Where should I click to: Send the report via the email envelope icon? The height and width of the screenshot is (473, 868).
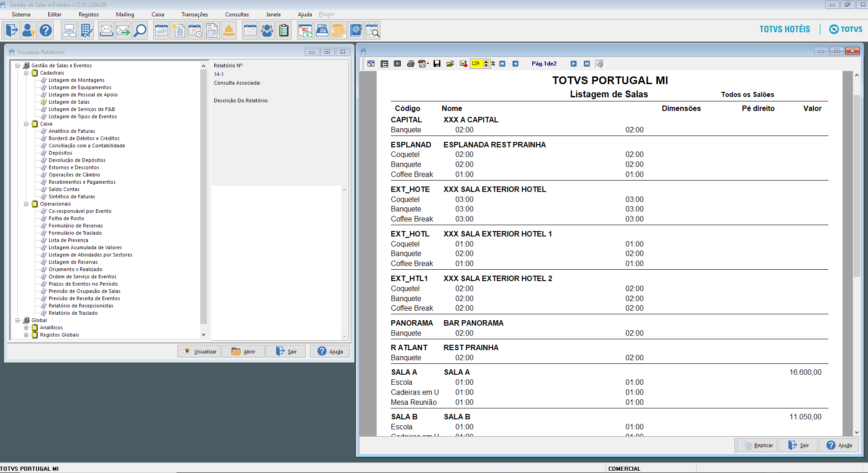tap(463, 64)
